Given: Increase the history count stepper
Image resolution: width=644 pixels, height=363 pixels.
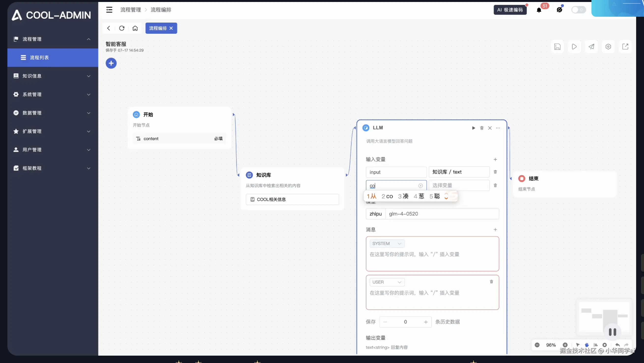Looking at the screenshot, I should [x=425, y=322].
